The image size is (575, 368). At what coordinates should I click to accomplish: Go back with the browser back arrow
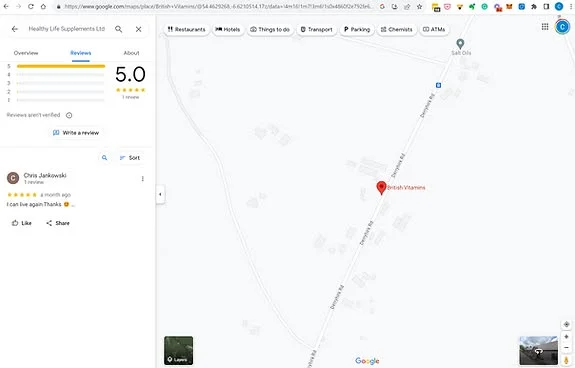coord(6,6)
